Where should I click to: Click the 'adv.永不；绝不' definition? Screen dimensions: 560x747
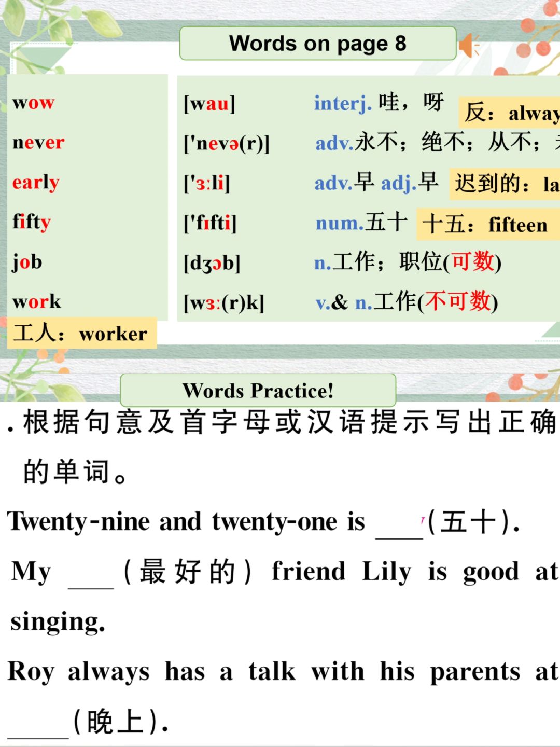tap(437, 143)
